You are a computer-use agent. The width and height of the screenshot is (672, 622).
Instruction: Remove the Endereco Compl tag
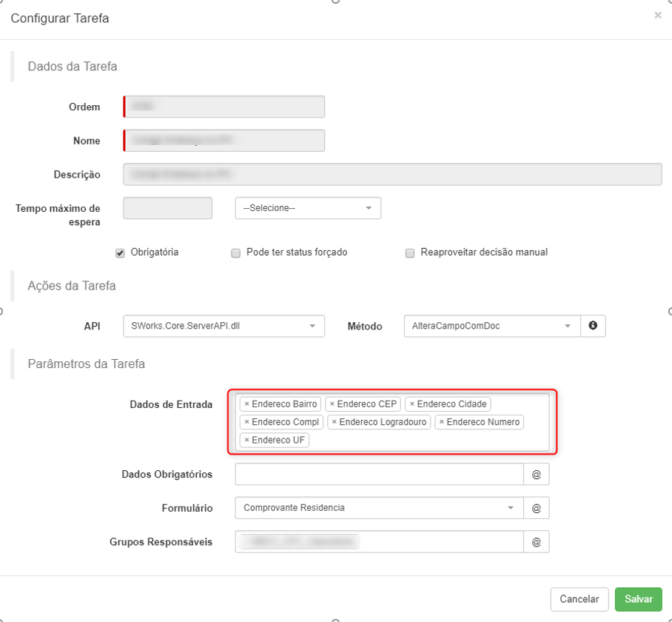(x=247, y=422)
